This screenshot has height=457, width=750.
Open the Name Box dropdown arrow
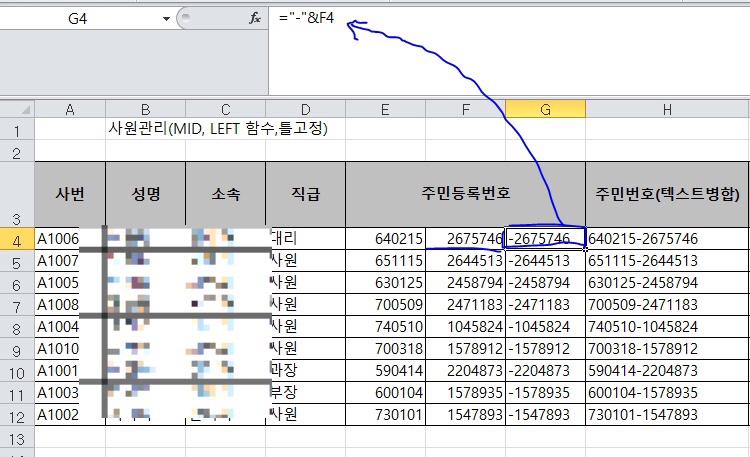[x=166, y=19]
